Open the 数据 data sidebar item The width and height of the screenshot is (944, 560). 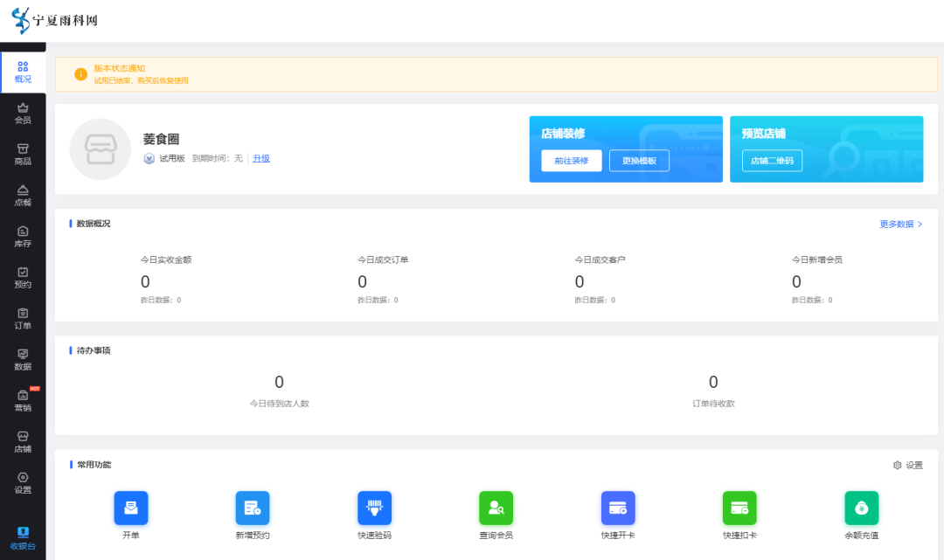coord(23,360)
